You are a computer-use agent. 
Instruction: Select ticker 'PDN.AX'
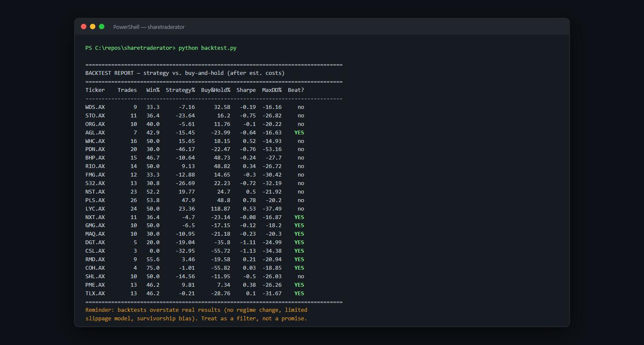pyautogui.click(x=95, y=149)
